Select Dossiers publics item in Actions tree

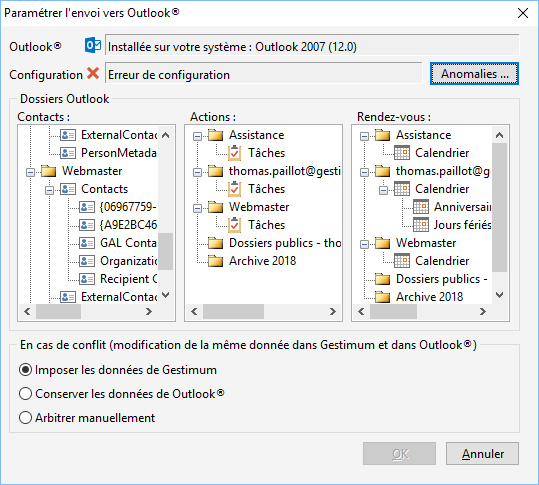click(285, 243)
